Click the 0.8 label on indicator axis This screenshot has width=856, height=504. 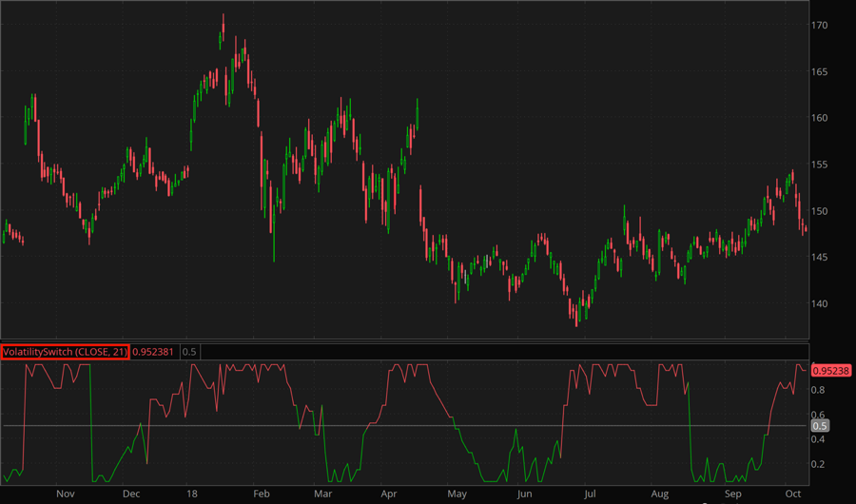(818, 390)
